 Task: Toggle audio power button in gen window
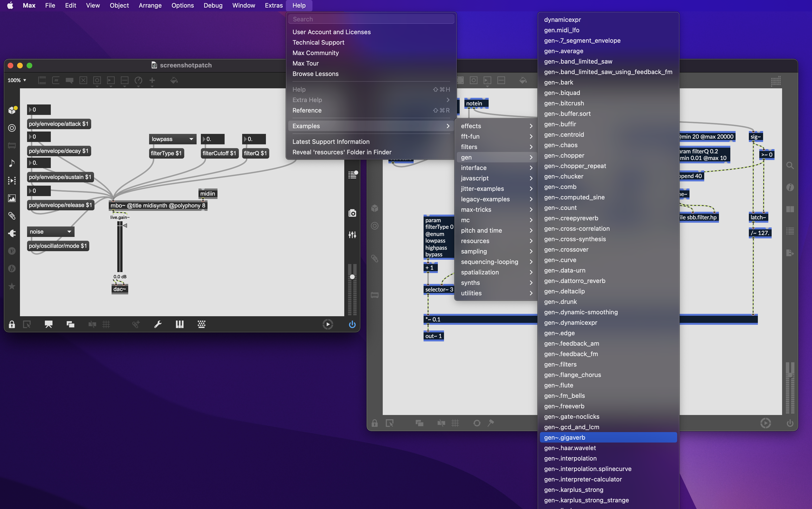790,423
